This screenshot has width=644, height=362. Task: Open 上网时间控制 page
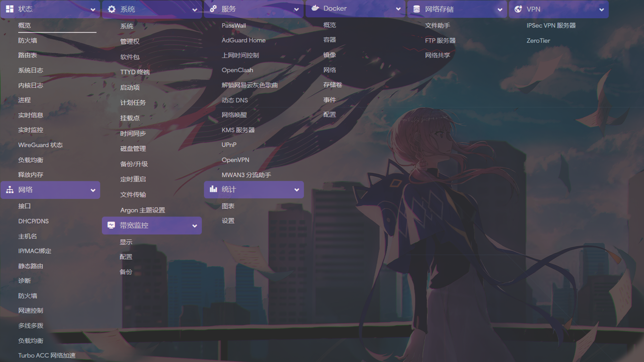[240, 55]
